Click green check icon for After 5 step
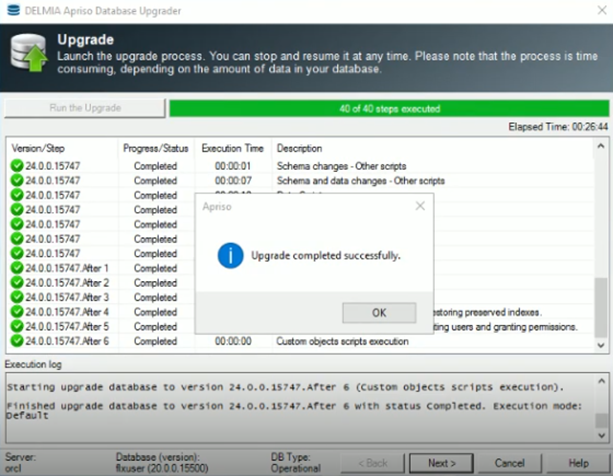613x476 pixels. [17, 326]
